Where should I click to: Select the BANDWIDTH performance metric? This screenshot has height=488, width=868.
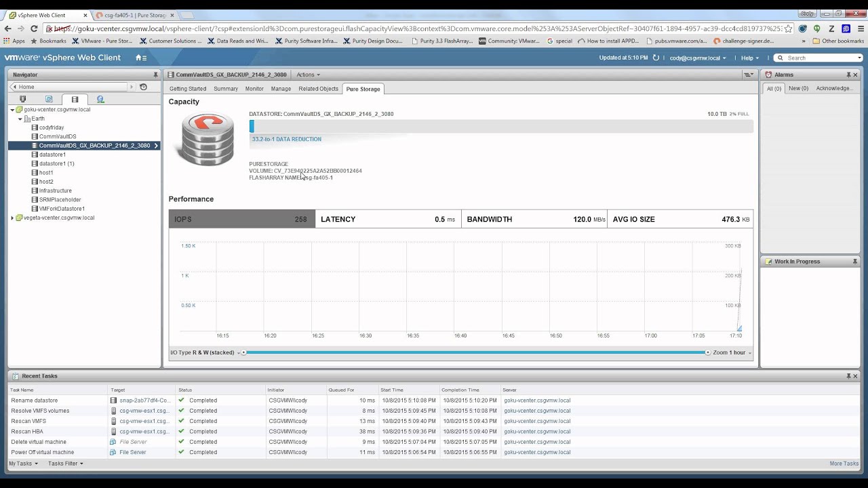point(534,219)
